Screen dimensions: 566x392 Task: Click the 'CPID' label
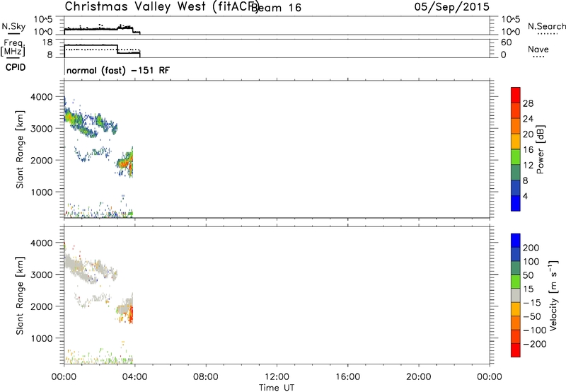click(15, 67)
